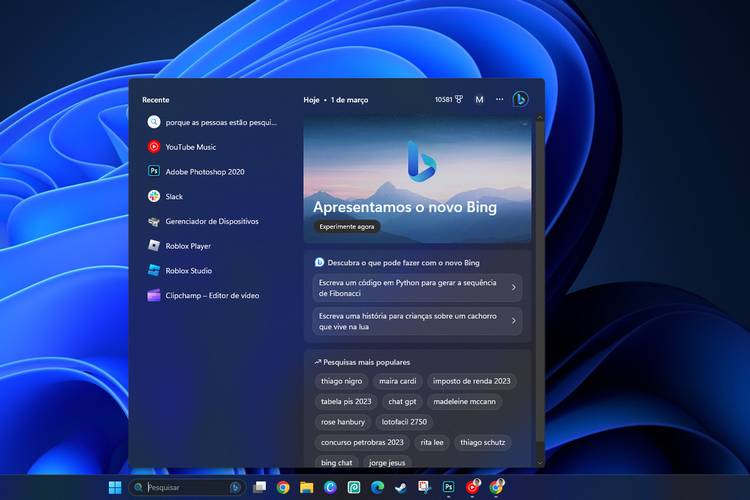This screenshot has height=500, width=750.
Task: Search popular term 'tabela pis 2023'
Action: (346, 401)
